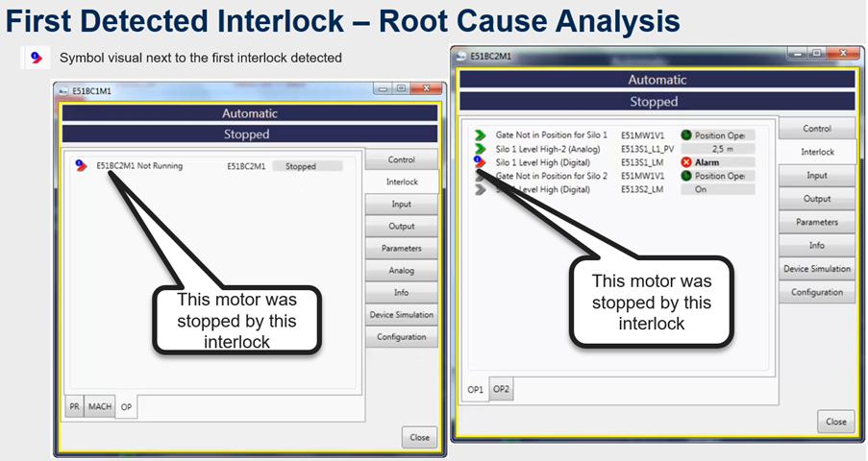Click E51BC2M1 window title bar icon

coord(461,56)
